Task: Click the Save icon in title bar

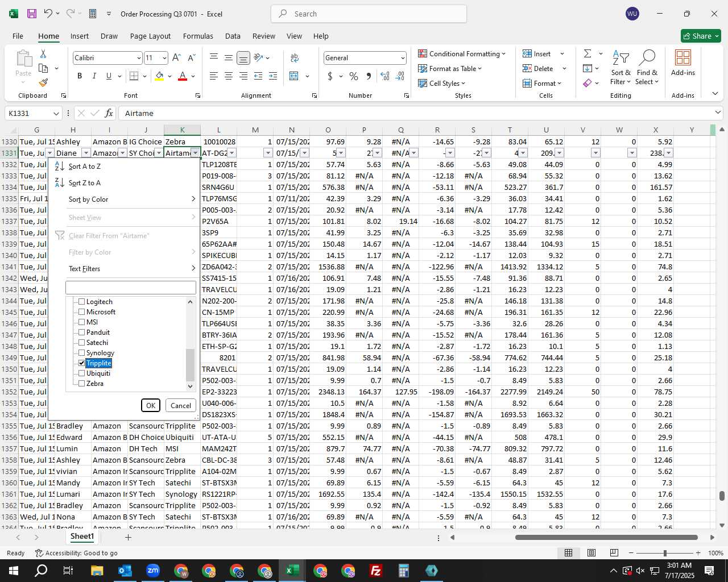Action: point(32,14)
